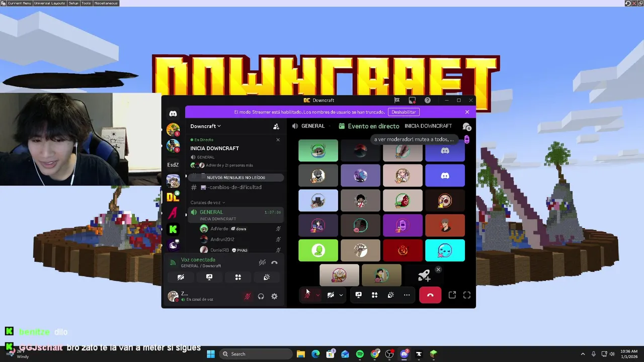Disconnect using phone icon in Voz conectada
Viewport: 644px width, 362px height.
(274, 262)
